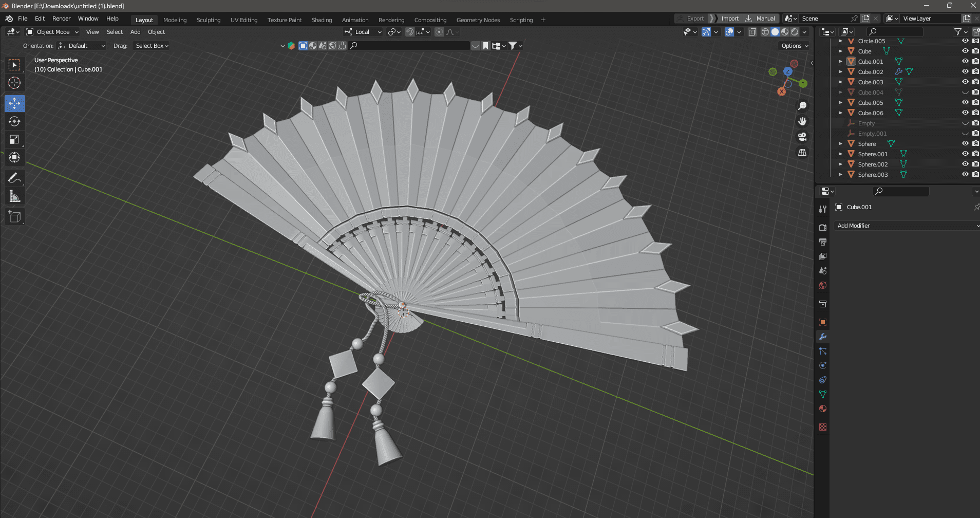Screen dimensions: 980x518
Task: Toggle viewport gizmos display
Action: point(706,32)
